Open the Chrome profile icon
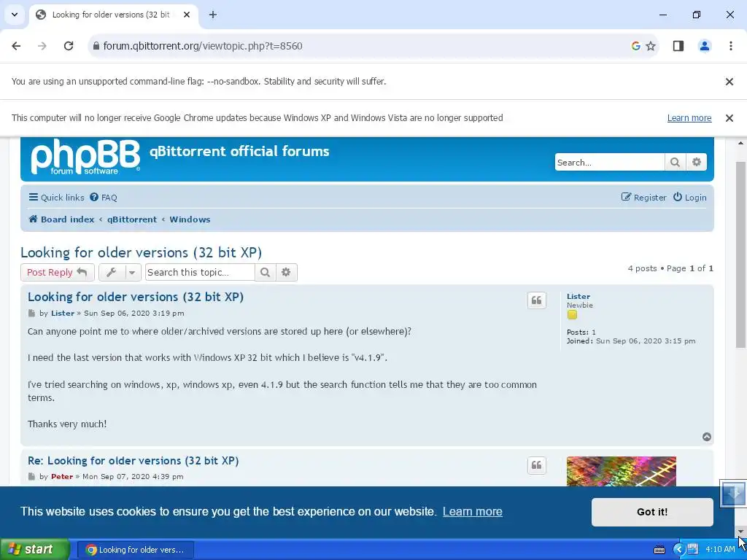747x560 pixels. click(705, 46)
